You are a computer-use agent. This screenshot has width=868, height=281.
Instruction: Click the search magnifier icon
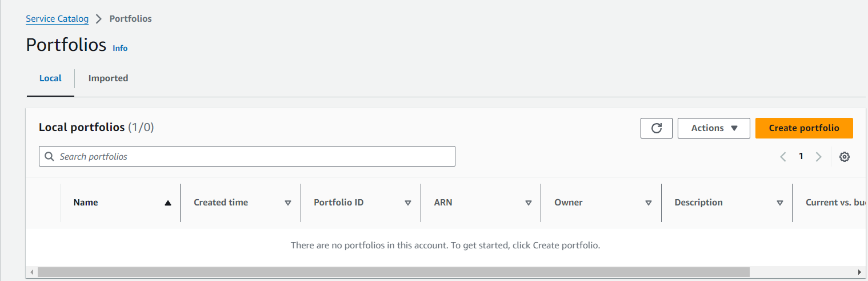49,156
